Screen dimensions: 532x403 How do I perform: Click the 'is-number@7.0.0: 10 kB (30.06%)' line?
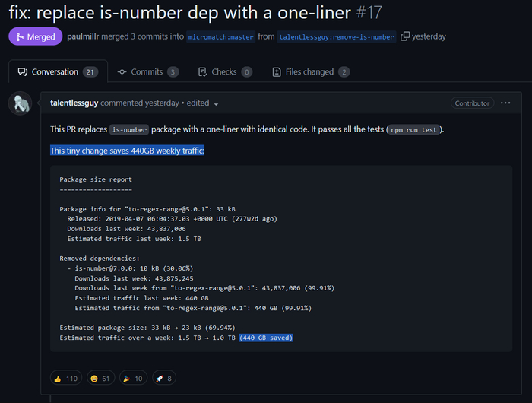(130, 268)
